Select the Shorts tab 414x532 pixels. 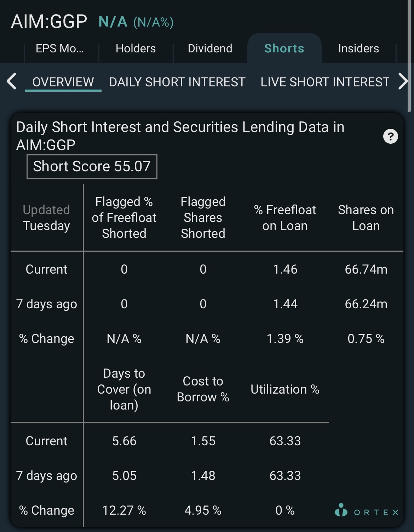[x=284, y=48]
